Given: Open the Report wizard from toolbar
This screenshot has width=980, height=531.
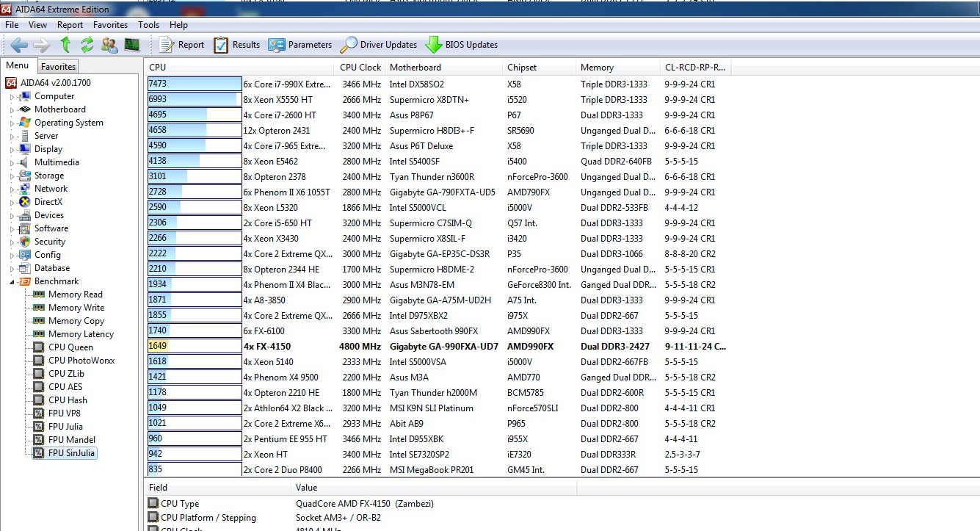Looking at the screenshot, I should point(182,45).
